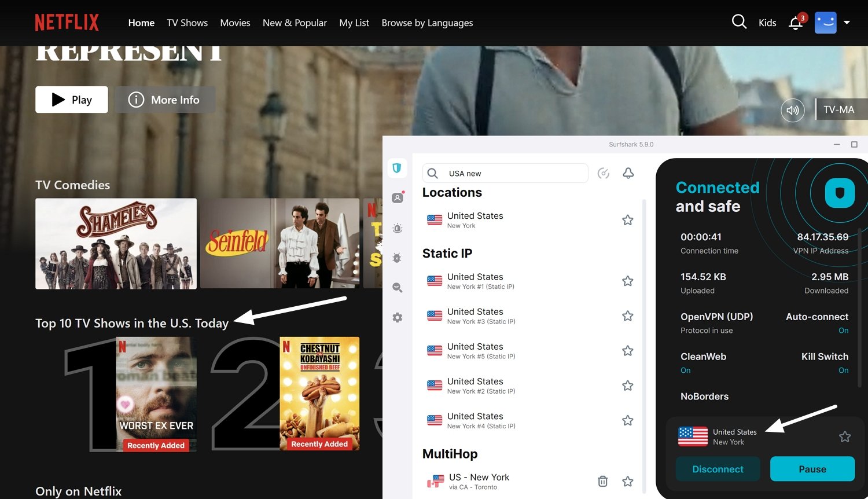Image resolution: width=868 pixels, height=499 pixels.
Task: Click the locations list scrollbar
Action: pyautogui.click(x=644, y=347)
